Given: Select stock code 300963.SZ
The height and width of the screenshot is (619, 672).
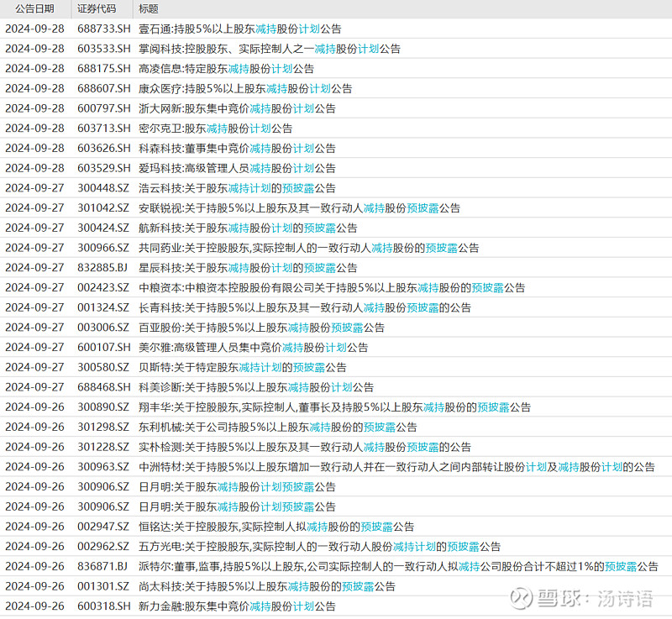Looking at the screenshot, I should coord(102,467).
